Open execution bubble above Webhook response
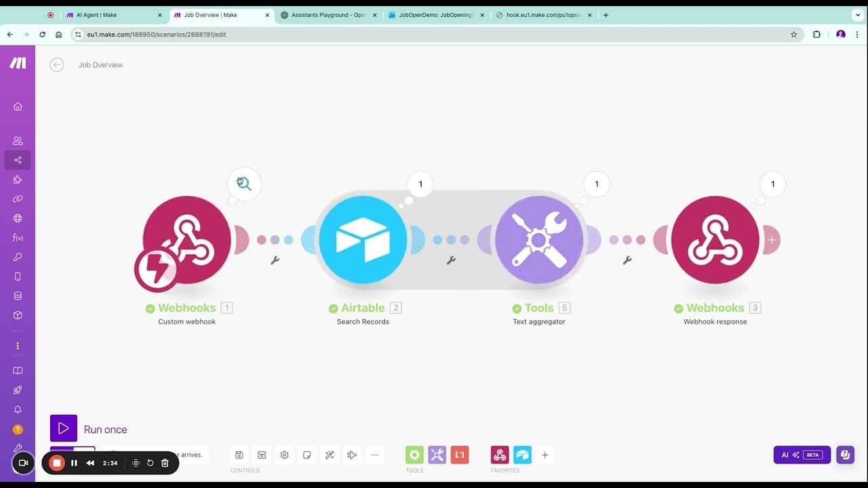Viewport: 868px width, 488px height. (772, 184)
